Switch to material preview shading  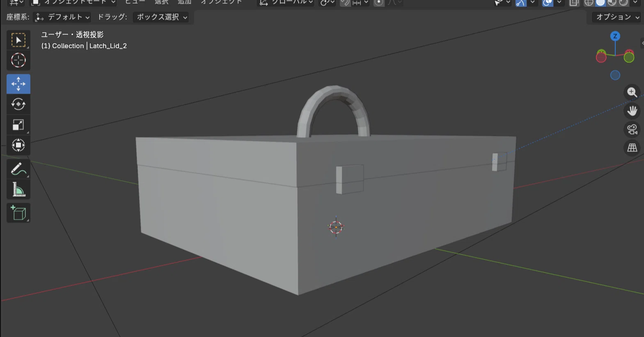coord(612,2)
